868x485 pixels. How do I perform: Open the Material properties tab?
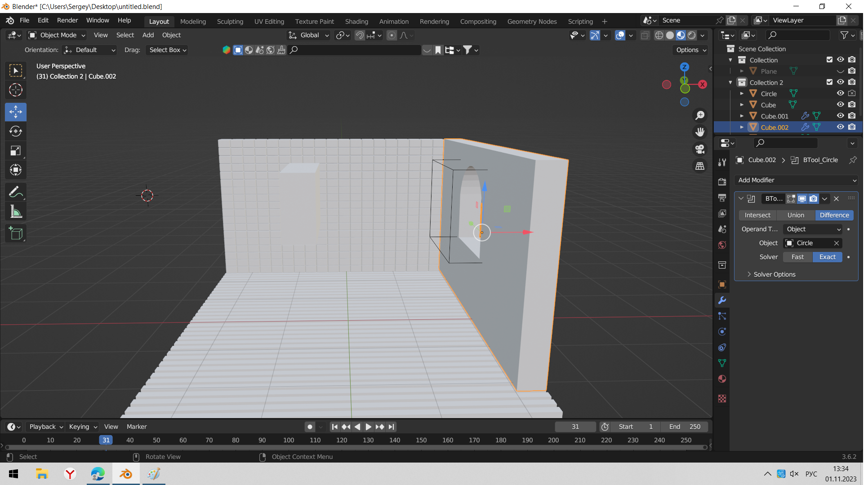pyautogui.click(x=722, y=379)
